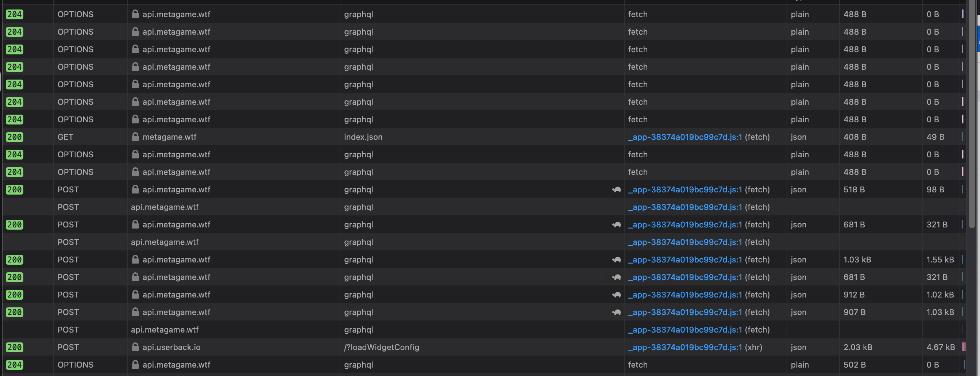Click the fetch link on the statusless POST row

[685, 207]
